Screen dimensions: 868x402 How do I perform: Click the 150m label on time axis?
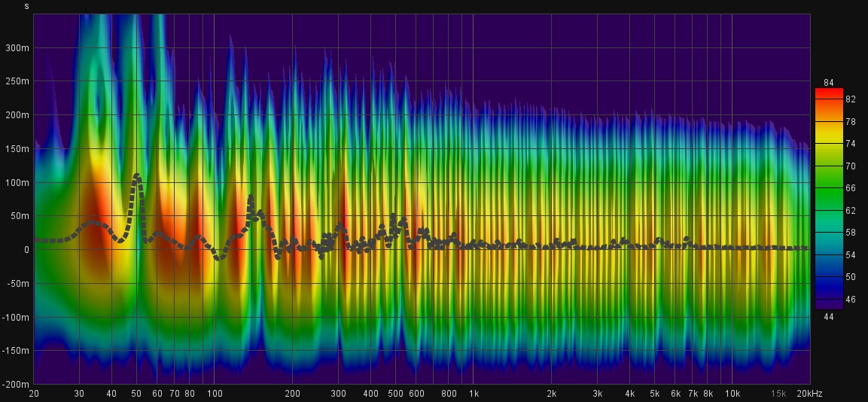[x=17, y=149]
